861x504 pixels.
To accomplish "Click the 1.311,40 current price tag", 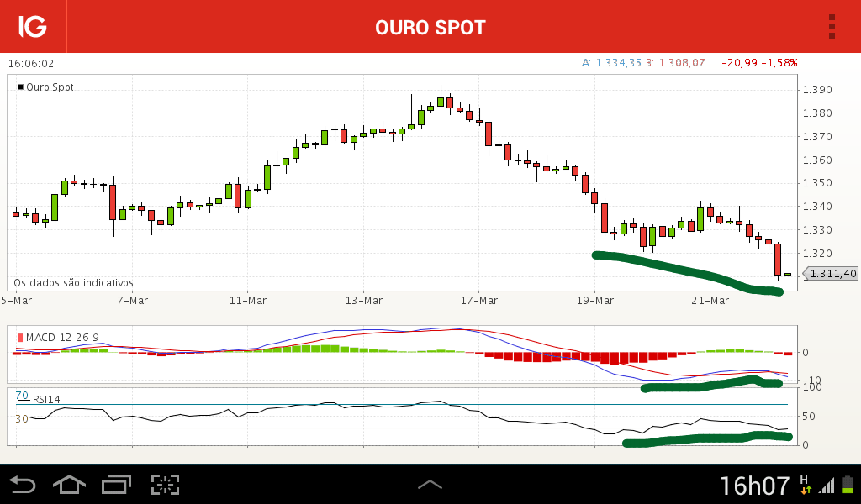I will coord(830,273).
